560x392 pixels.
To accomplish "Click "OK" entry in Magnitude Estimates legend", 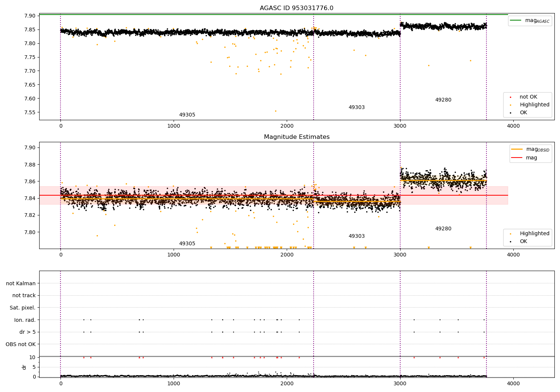I will [x=523, y=242].
